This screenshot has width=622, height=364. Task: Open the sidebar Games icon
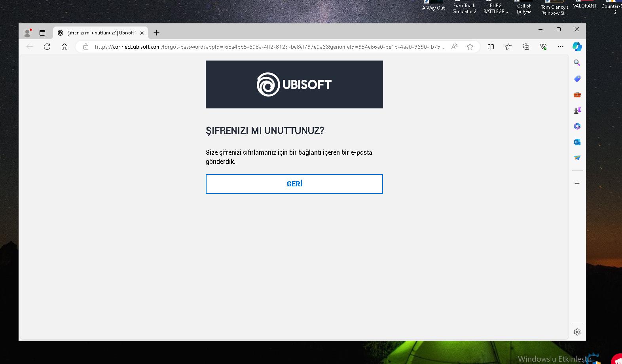point(577,110)
